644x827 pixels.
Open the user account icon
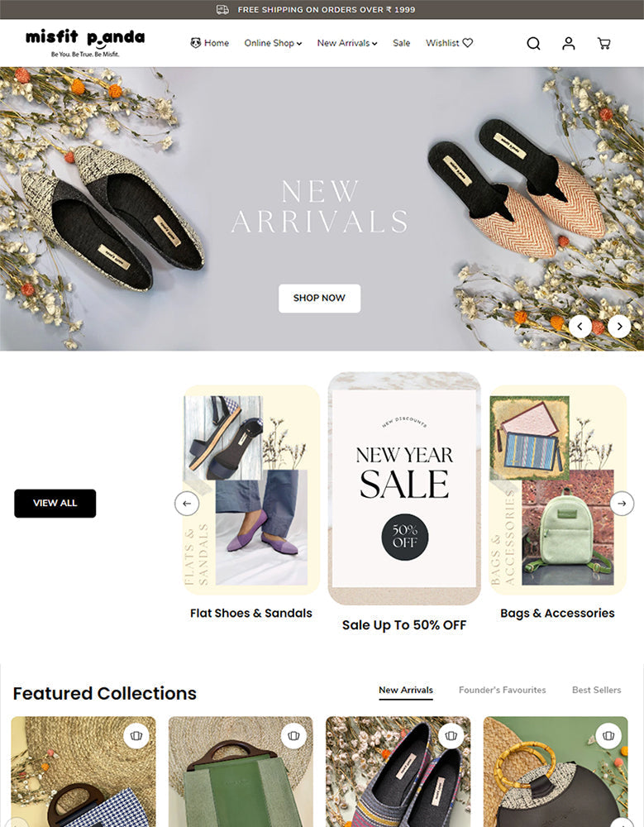(x=568, y=43)
